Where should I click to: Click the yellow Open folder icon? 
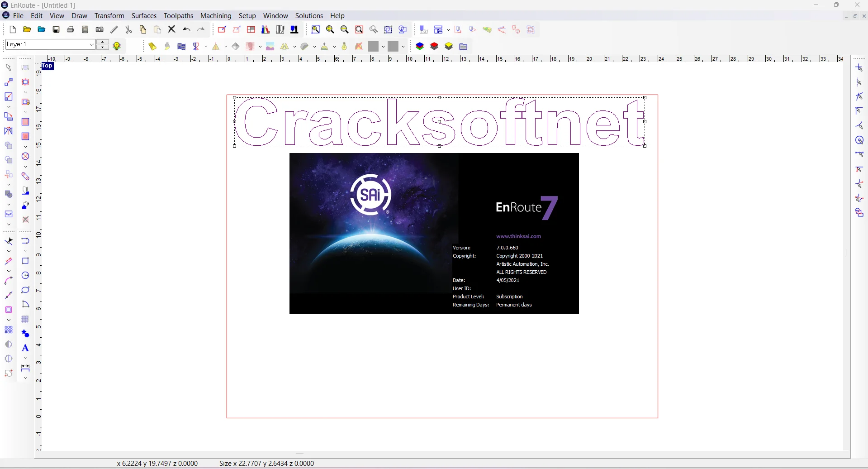coord(27,30)
